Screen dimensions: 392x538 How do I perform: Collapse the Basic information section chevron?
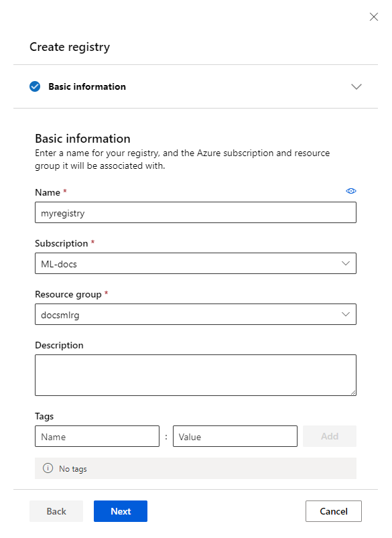pyautogui.click(x=356, y=86)
